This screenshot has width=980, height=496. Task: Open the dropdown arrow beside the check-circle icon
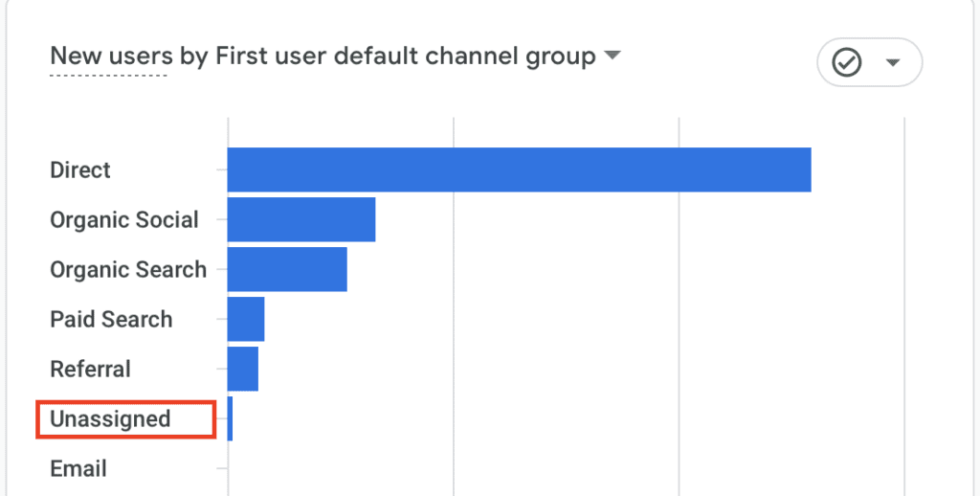(x=893, y=63)
